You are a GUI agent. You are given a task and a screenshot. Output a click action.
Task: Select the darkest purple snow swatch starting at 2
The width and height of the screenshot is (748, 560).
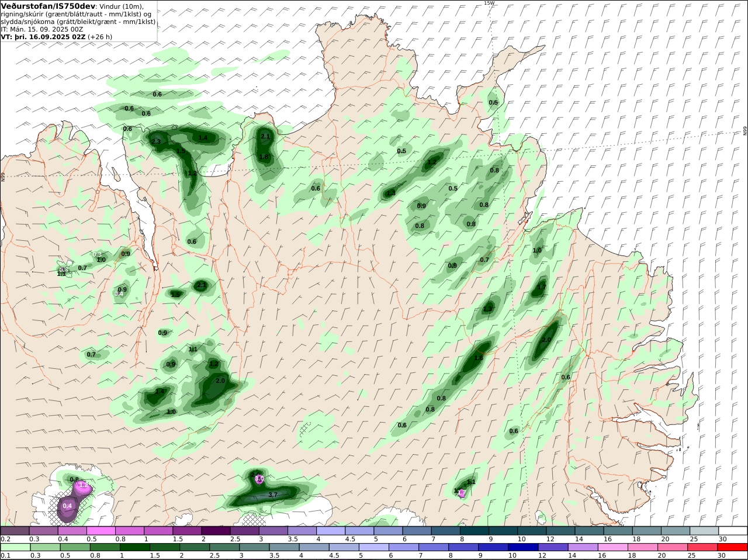pos(216,531)
